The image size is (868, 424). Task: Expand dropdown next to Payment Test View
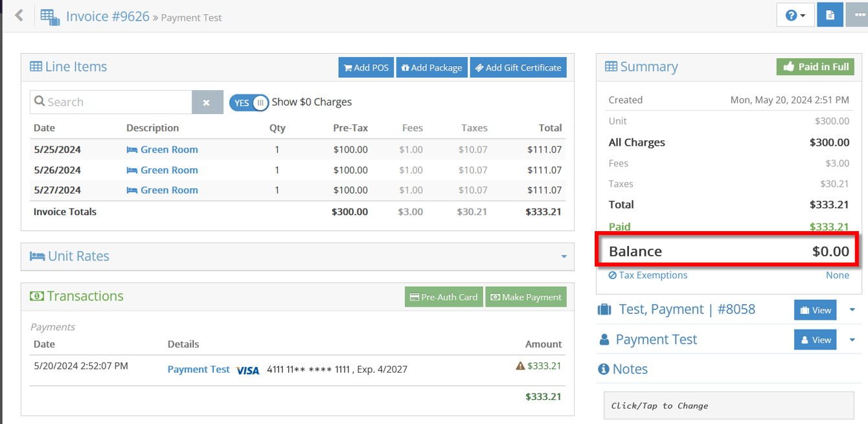tap(852, 340)
